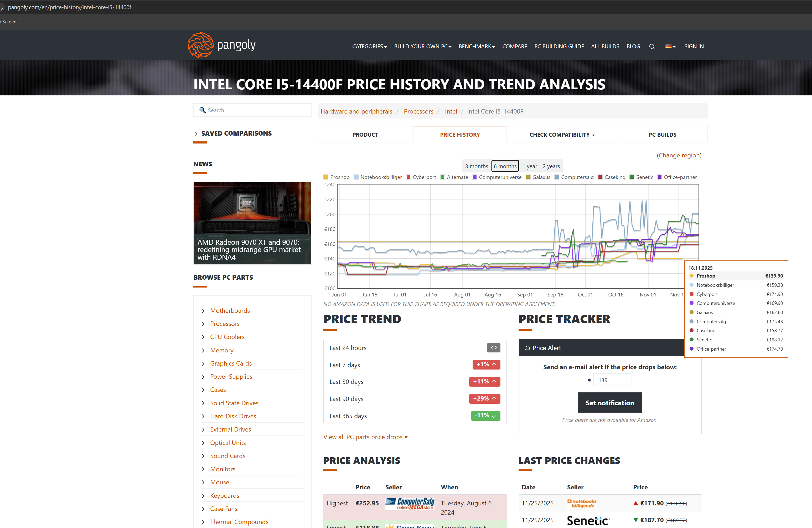
Task: Open the PC Builds tab
Action: 662,135
